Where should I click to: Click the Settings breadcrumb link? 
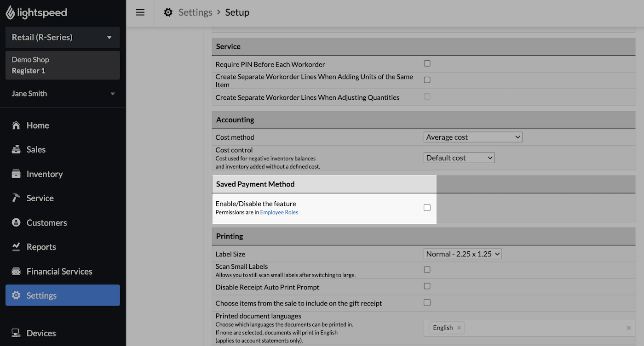(x=195, y=12)
